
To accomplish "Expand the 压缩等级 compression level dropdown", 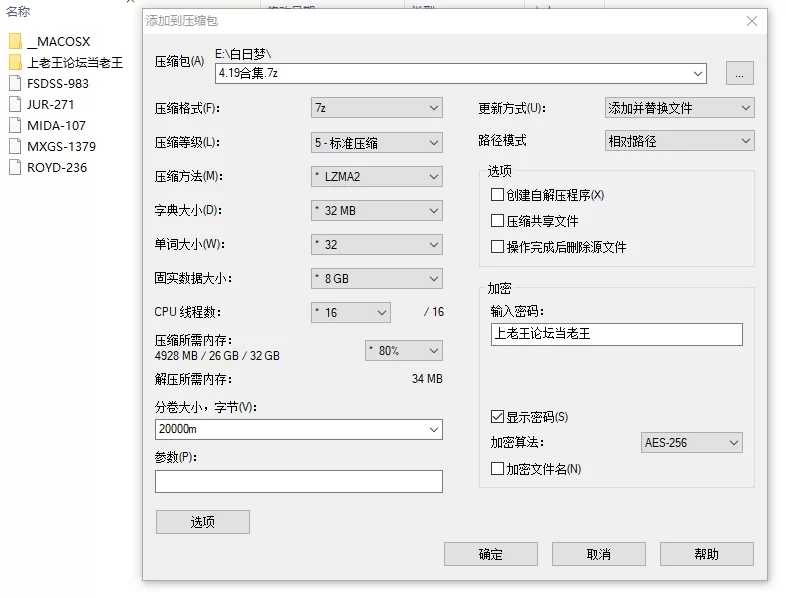I will point(376,142).
